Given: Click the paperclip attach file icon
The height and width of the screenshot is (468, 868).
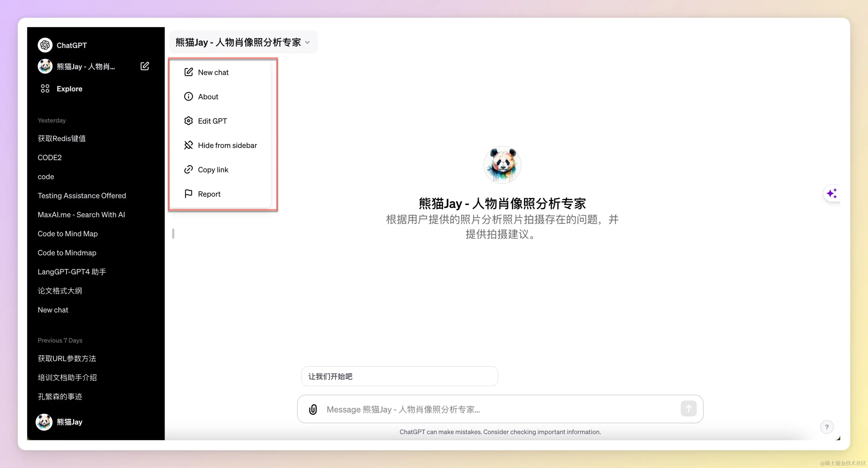Looking at the screenshot, I should coord(313,409).
